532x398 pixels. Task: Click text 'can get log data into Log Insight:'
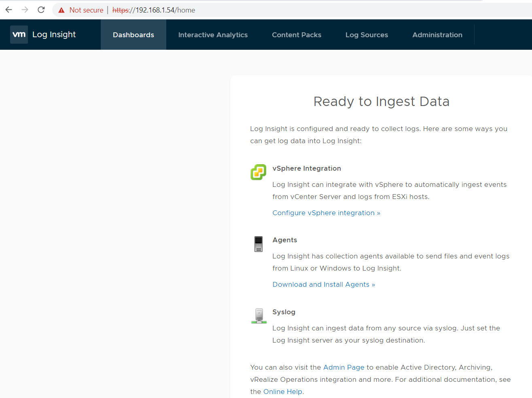coord(306,141)
